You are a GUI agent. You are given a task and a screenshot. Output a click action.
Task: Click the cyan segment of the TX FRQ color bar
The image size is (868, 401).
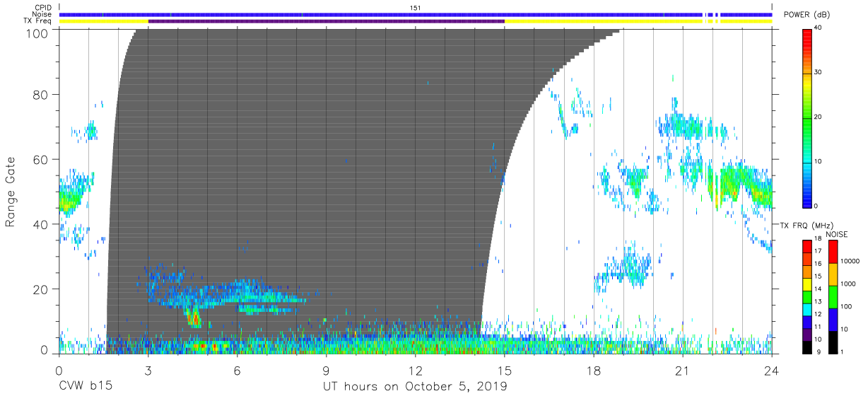pos(807,308)
